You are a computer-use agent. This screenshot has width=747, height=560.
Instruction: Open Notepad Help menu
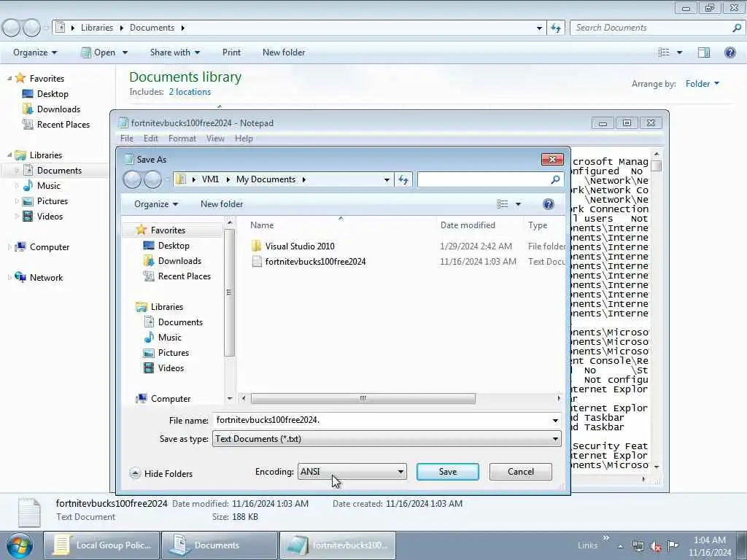[244, 139]
